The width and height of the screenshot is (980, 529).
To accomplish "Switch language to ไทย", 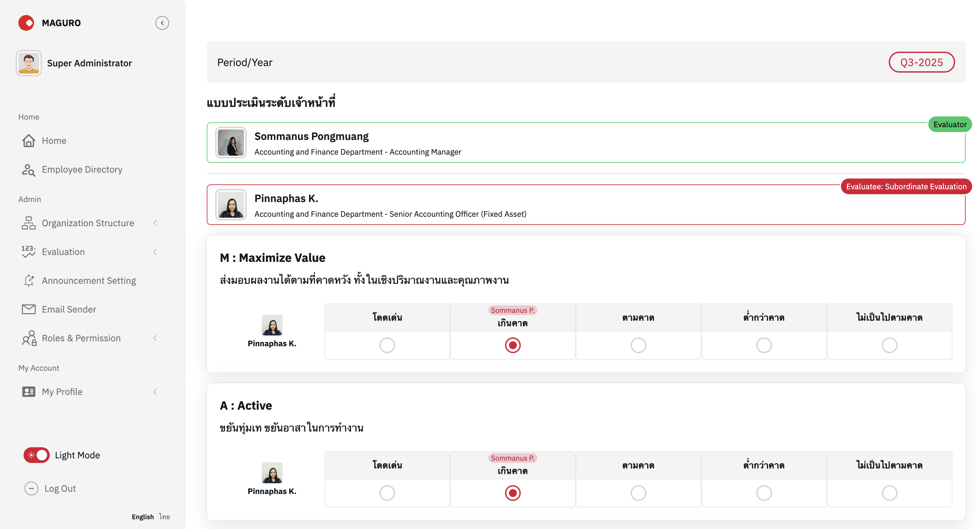I will tap(164, 517).
